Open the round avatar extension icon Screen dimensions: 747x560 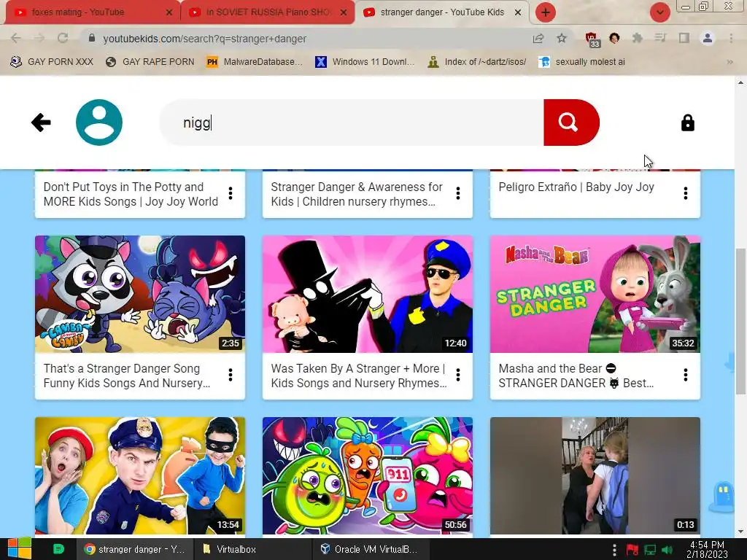pyautogui.click(x=614, y=38)
